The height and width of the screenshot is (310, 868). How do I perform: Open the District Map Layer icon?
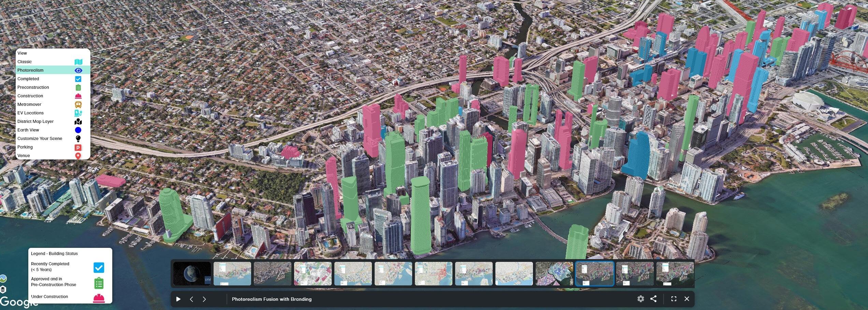click(78, 122)
